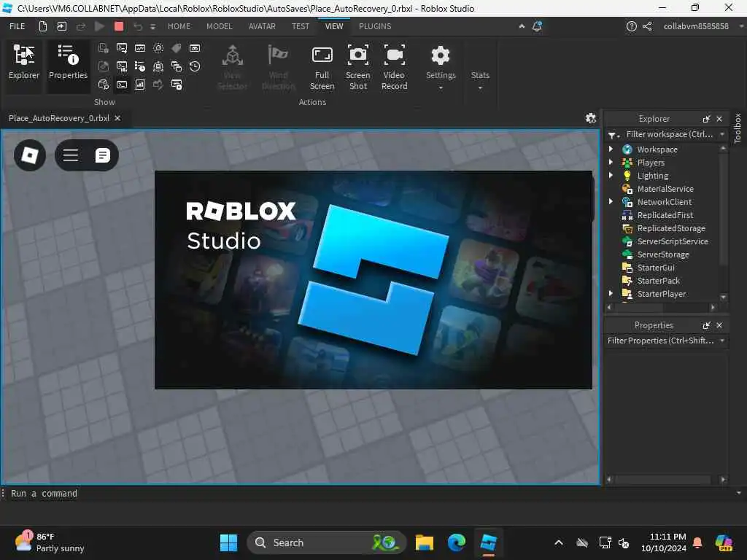747x560 pixels.
Task: Toggle the Wind Direction button
Action: [278, 68]
